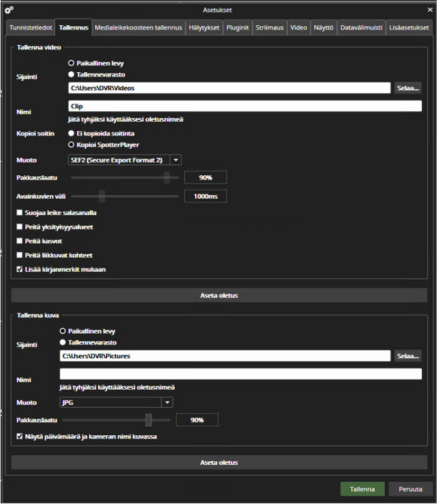Screen dimensions: 438x504
Task: Expand the JPG image format dropdown
Action: coord(167,402)
